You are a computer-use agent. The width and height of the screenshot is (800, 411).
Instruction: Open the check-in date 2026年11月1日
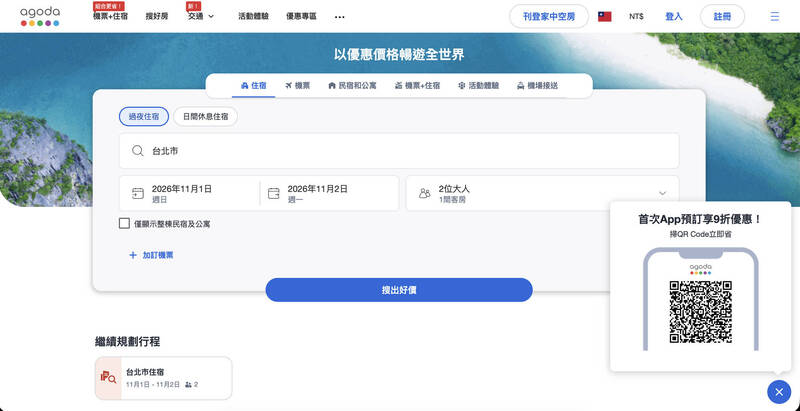pyautogui.click(x=189, y=193)
